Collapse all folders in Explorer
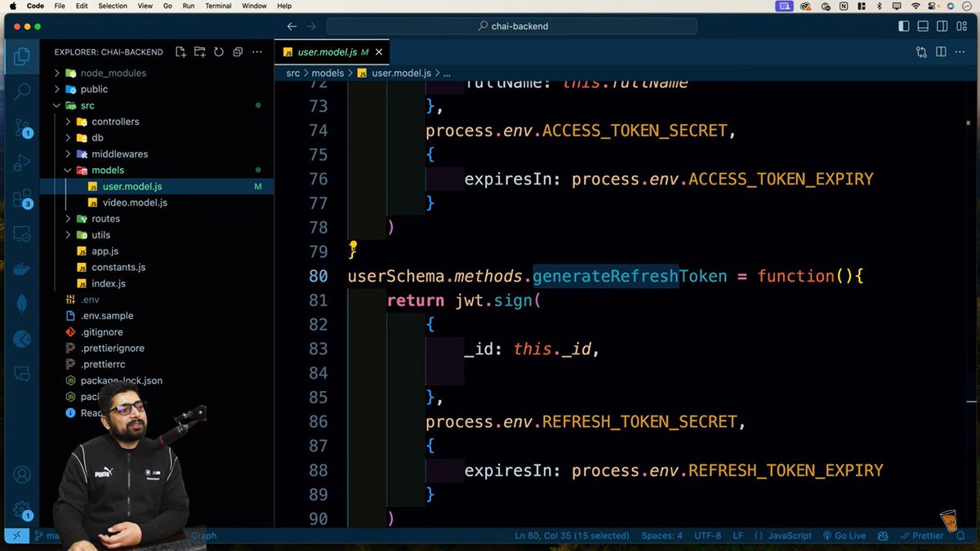This screenshot has height=551, width=980. [238, 51]
